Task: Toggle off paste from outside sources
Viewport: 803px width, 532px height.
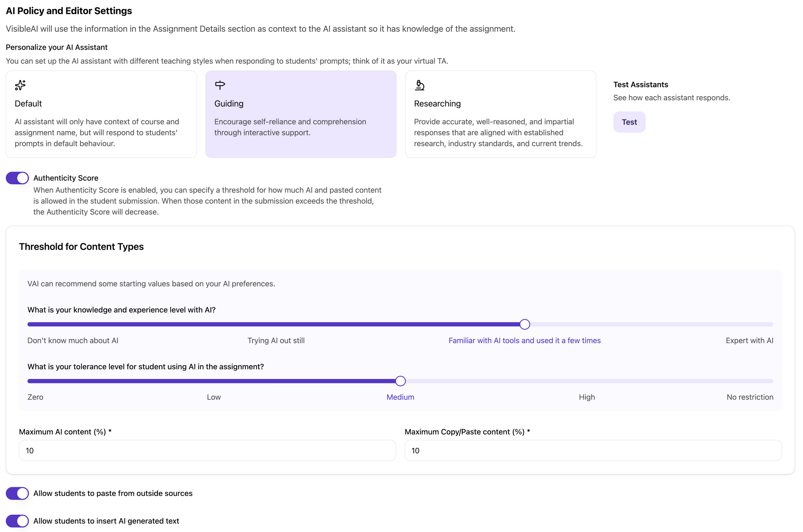Action: (17, 493)
